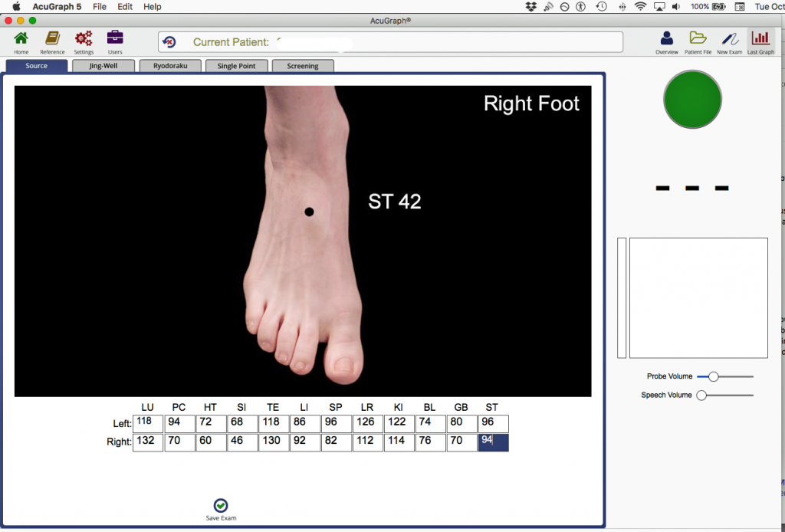The image size is (785, 532).
Task: Select the Right TE reading field
Action: 274,442
